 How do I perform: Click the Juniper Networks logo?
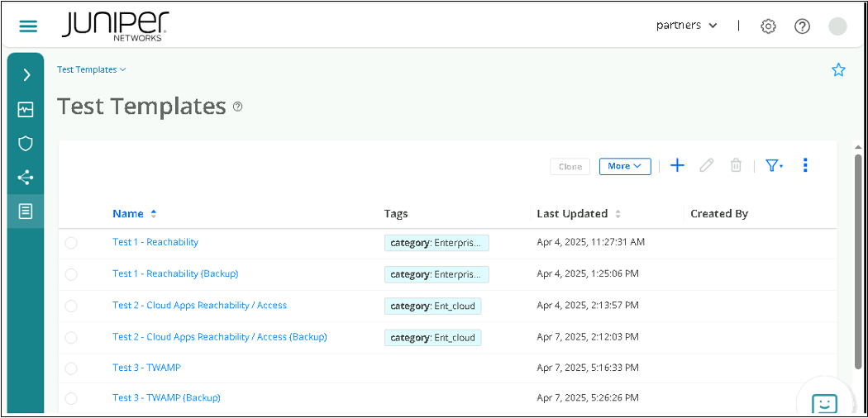(115, 26)
